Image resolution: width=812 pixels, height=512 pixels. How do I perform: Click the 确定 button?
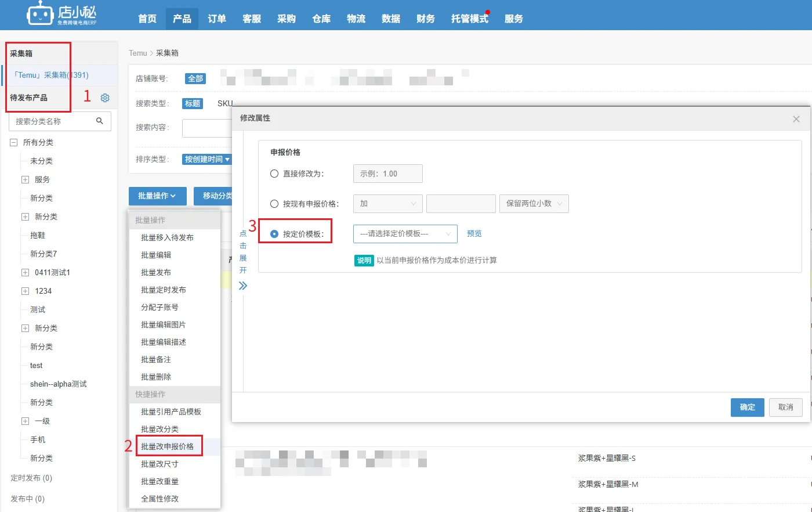click(747, 407)
